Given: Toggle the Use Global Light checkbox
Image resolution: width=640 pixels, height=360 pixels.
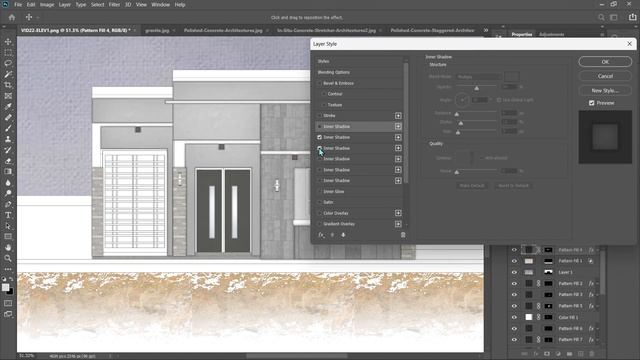Looking at the screenshot, I should tap(499, 100).
